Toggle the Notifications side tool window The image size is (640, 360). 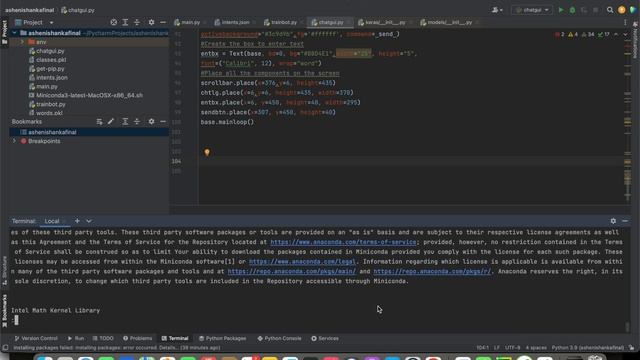(x=636, y=40)
